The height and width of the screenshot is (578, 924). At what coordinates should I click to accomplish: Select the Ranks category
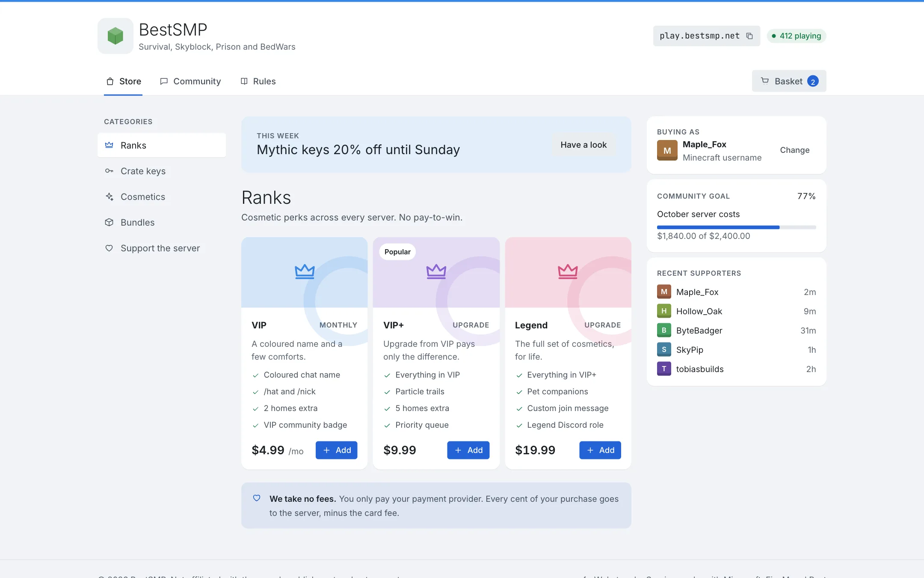tap(162, 145)
